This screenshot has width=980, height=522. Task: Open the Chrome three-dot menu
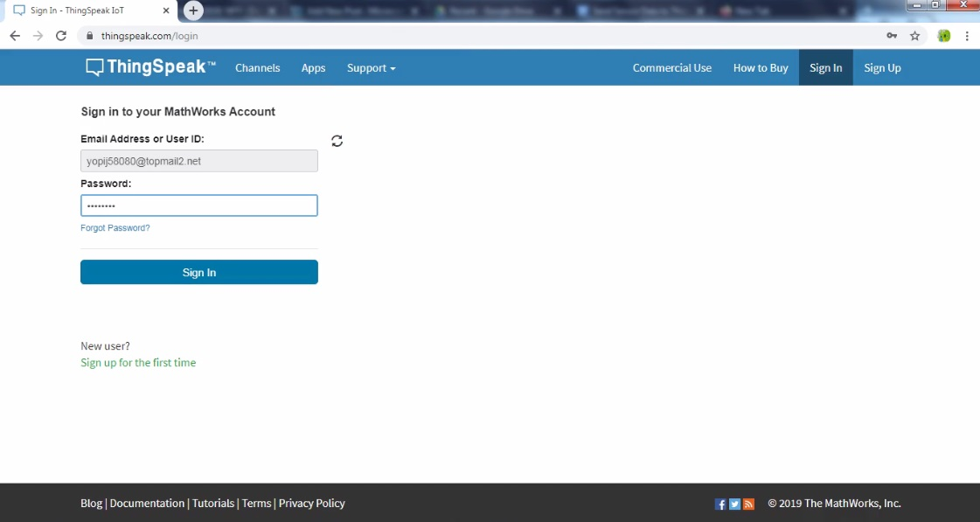click(x=967, y=36)
